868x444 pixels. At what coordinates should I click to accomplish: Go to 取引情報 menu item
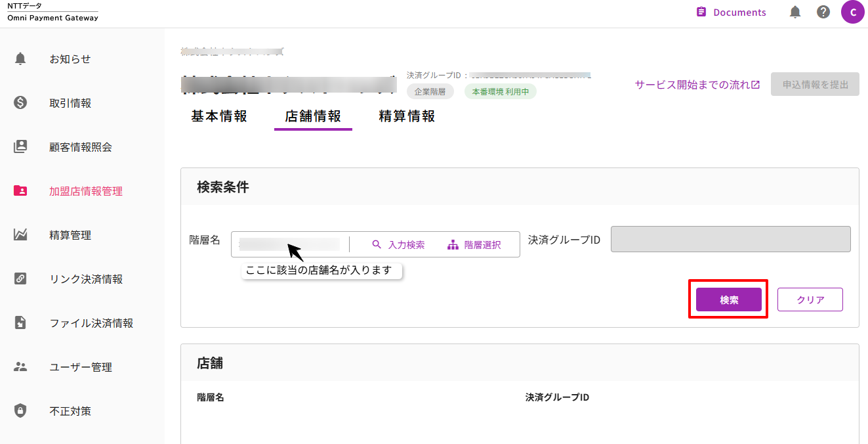click(x=70, y=103)
